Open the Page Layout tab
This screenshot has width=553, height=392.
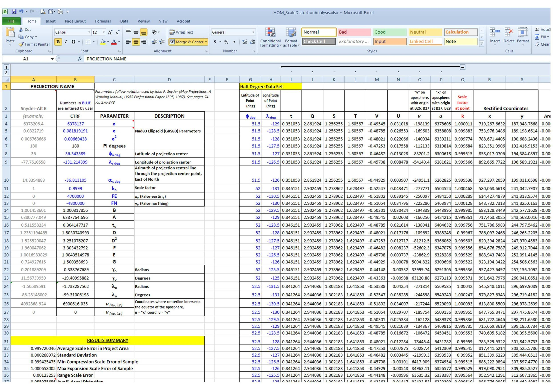75,21
